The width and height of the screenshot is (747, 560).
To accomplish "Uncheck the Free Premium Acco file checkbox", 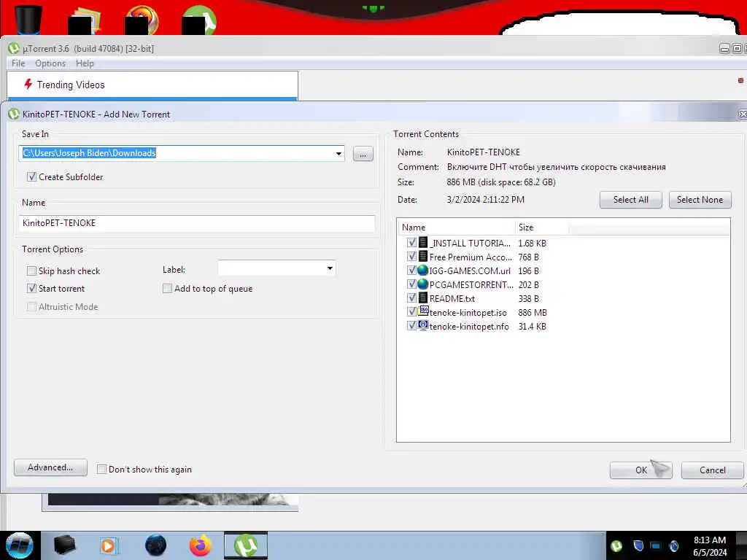I will pyautogui.click(x=411, y=256).
